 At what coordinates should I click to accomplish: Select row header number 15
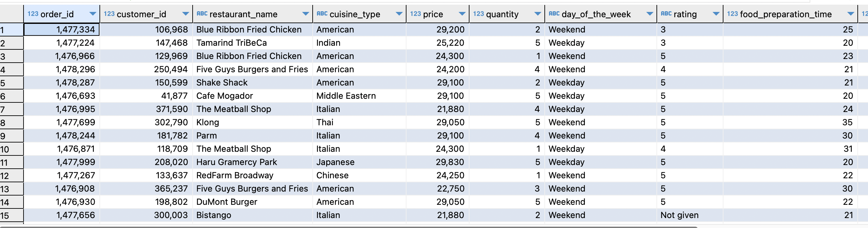12,215
